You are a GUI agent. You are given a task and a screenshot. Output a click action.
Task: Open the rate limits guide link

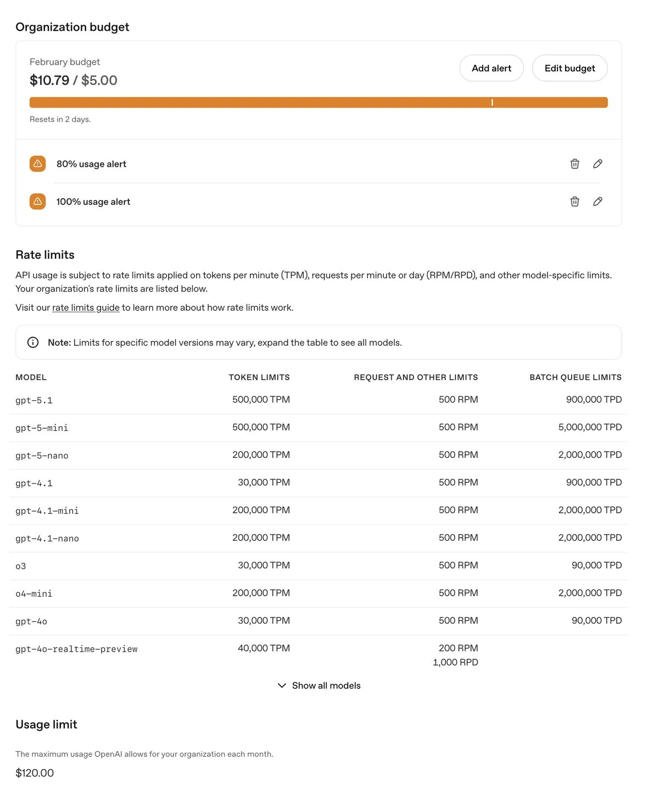(86, 307)
